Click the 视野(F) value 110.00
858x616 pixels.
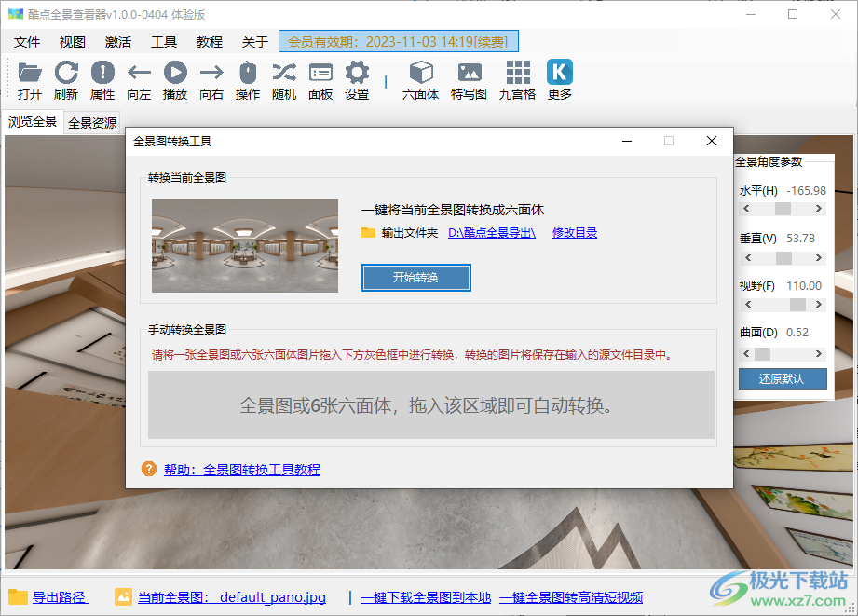click(804, 286)
